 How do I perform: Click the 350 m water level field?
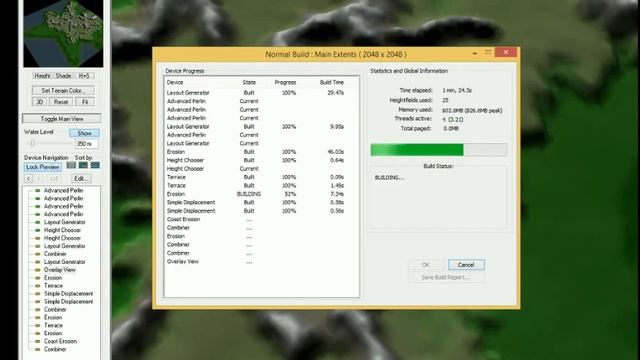[x=87, y=144]
